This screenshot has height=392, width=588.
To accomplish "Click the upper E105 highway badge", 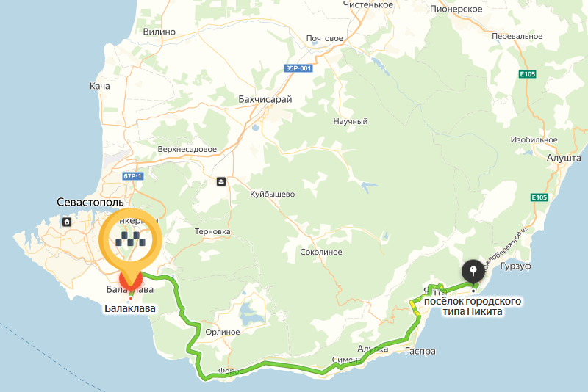I will pos(527,74).
